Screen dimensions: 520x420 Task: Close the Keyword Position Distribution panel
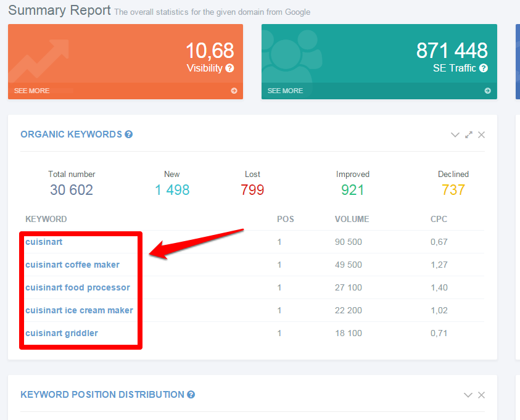[481, 395]
